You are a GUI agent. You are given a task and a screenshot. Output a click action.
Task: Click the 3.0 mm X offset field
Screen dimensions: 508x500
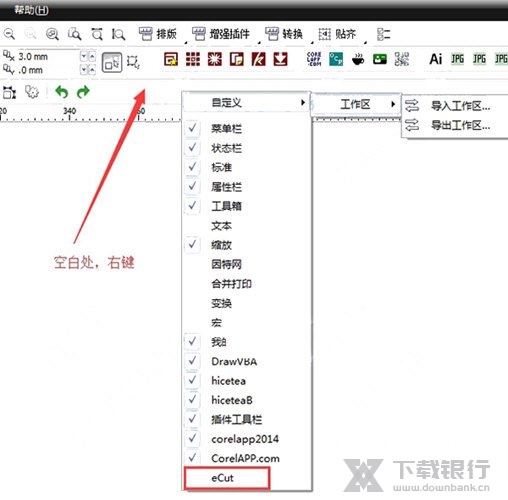(48, 56)
